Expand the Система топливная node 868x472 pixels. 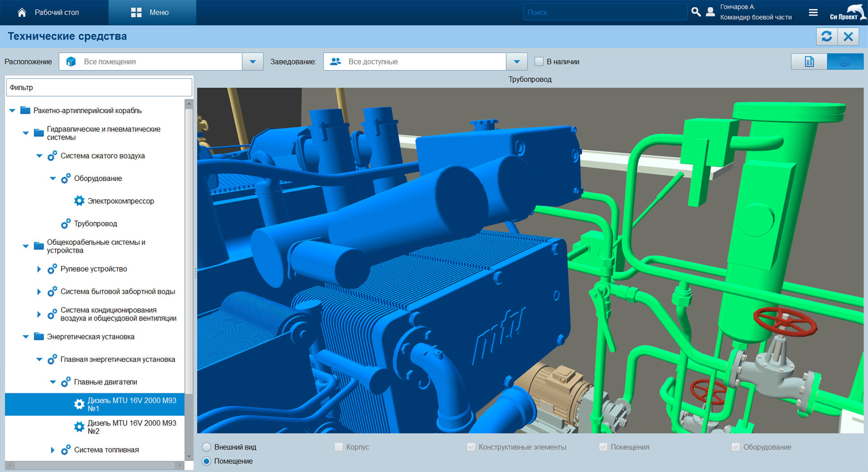click(x=53, y=450)
